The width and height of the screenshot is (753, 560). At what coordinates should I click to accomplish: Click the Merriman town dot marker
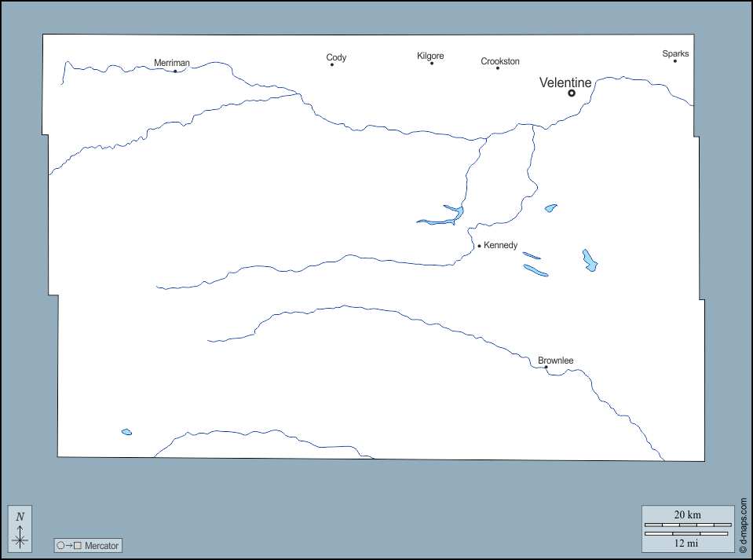point(175,71)
